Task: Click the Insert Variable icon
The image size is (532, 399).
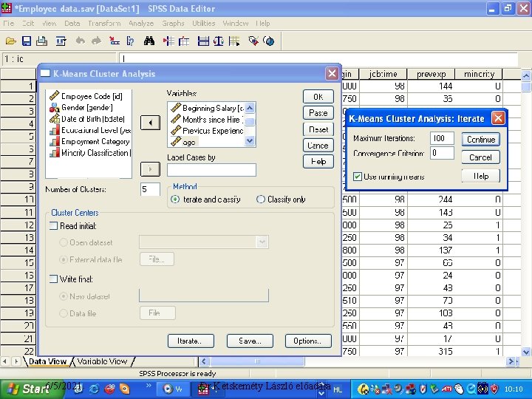Action: pyautogui.click(x=184, y=41)
